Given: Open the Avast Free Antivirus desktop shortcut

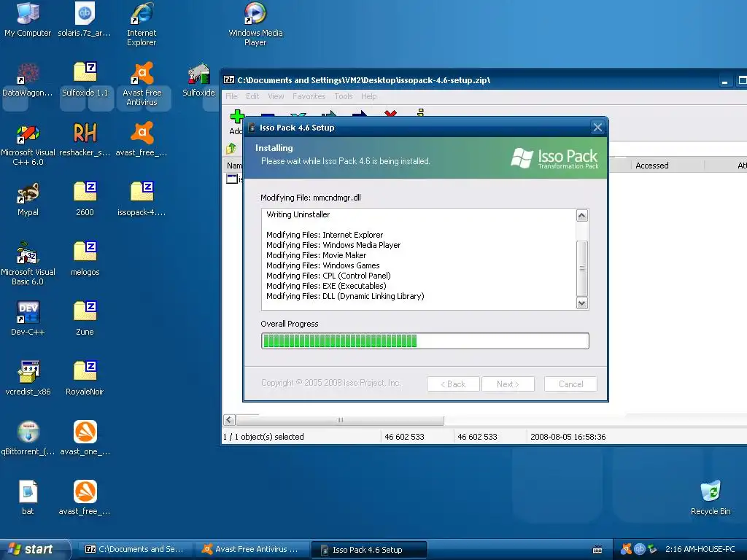Looking at the screenshot, I should [142, 84].
